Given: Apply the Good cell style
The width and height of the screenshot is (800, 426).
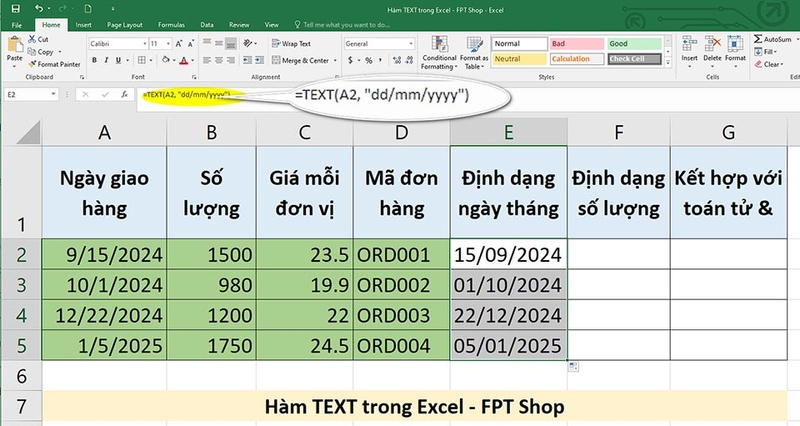Looking at the screenshot, I should tap(634, 44).
